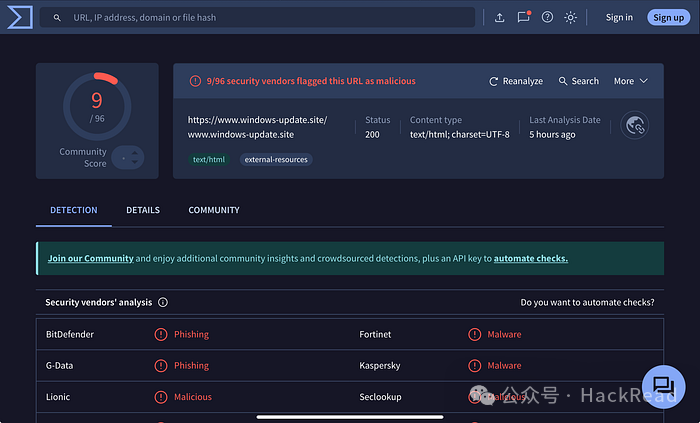The image size is (700, 423).
Task: Click Do you want to automate checks?
Action: coord(588,303)
